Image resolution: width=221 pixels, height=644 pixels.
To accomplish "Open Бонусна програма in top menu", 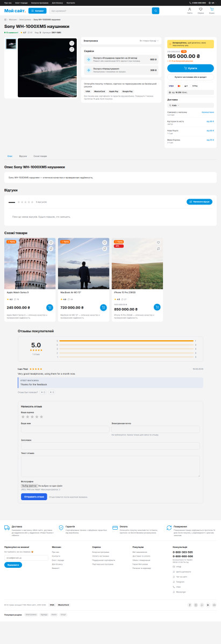I will tap(39, 3).
